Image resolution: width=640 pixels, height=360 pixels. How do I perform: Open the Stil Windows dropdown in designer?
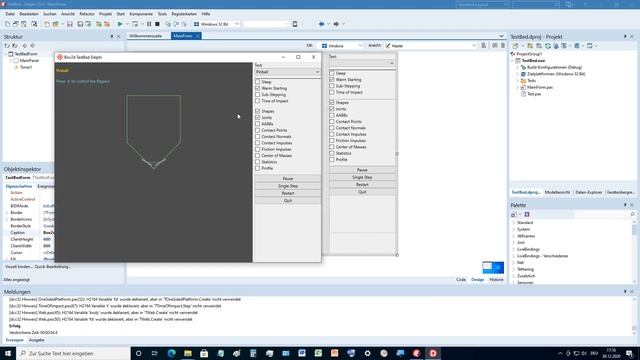click(x=342, y=46)
